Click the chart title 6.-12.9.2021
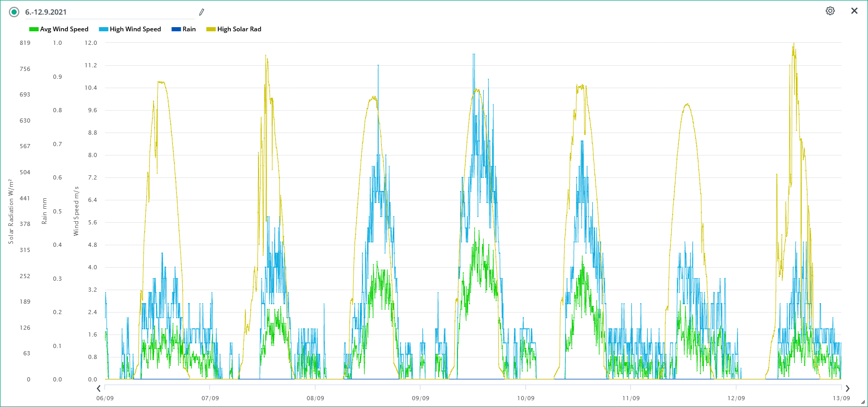This screenshot has width=868, height=407. 46,12
